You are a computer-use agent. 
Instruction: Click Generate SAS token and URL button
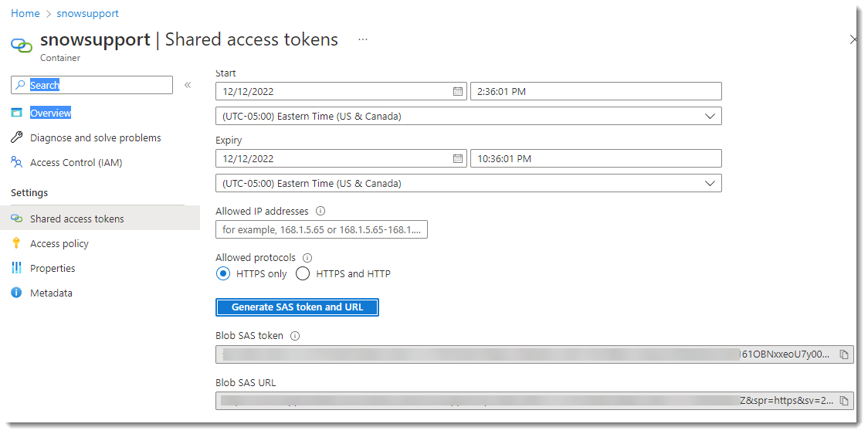click(x=297, y=307)
